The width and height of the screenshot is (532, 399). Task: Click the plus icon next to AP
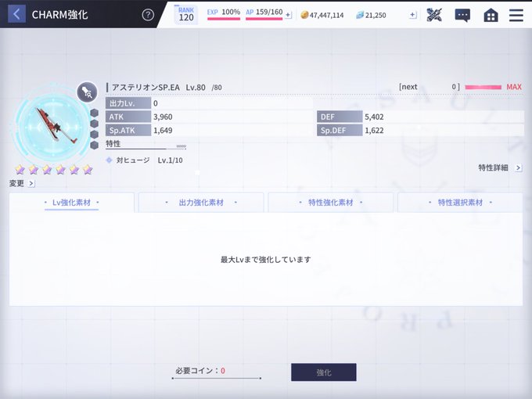288,15
